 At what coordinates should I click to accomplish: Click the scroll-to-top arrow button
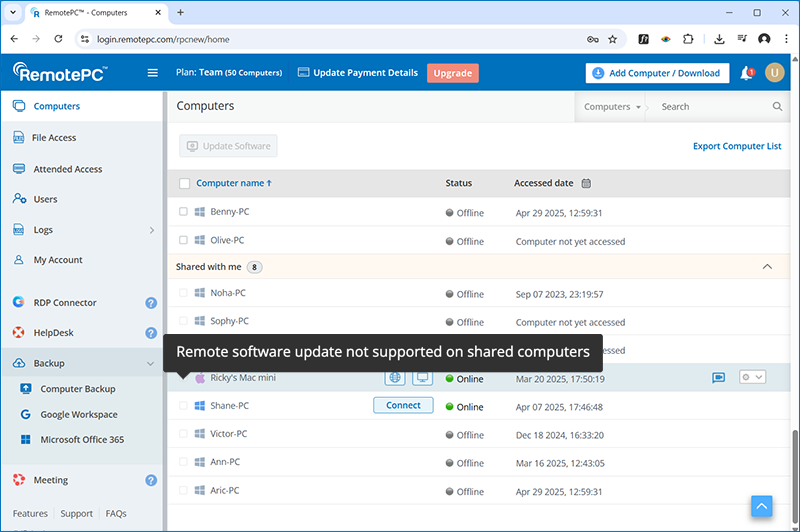point(763,506)
